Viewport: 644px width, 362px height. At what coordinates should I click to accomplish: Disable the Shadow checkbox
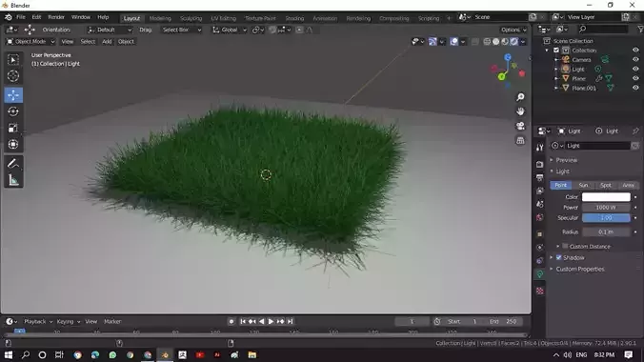coord(558,257)
